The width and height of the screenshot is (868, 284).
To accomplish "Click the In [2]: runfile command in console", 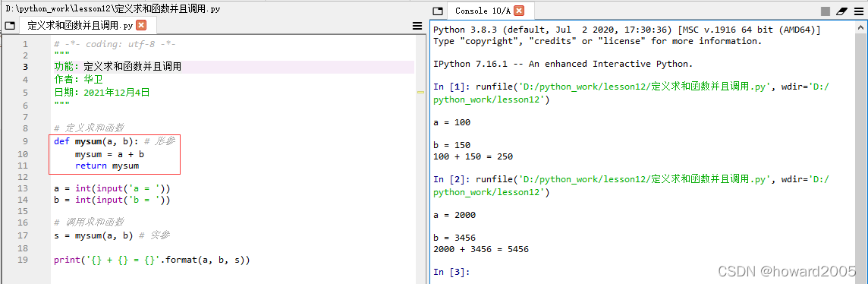I will click(632, 185).
